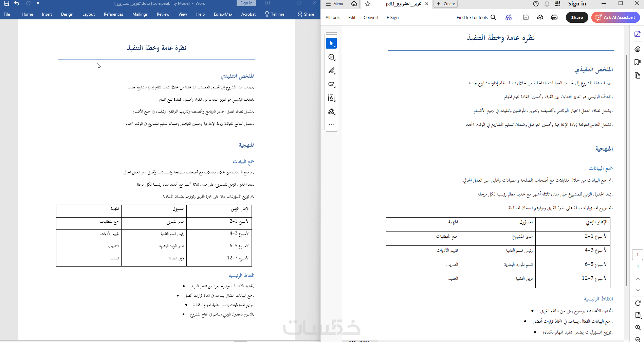Open the Fill and Sign pen tool in Acrobat
Image resolution: width=644 pixels, height=342 pixels.
tap(331, 112)
